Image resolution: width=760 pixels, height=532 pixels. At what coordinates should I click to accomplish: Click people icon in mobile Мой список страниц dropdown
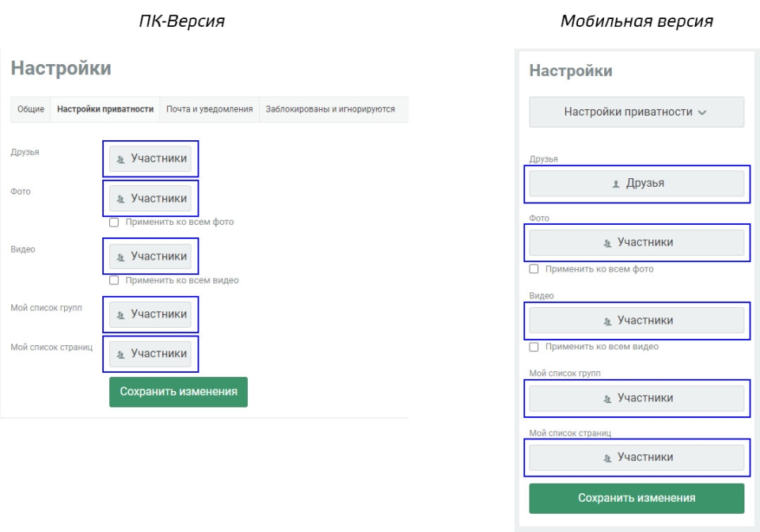[x=607, y=458]
